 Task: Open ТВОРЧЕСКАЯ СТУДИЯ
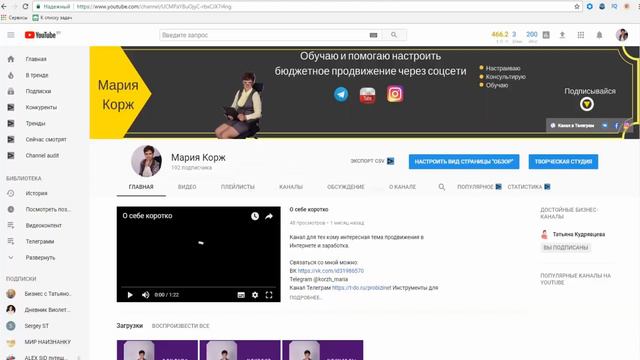click(x=563, y=162)
